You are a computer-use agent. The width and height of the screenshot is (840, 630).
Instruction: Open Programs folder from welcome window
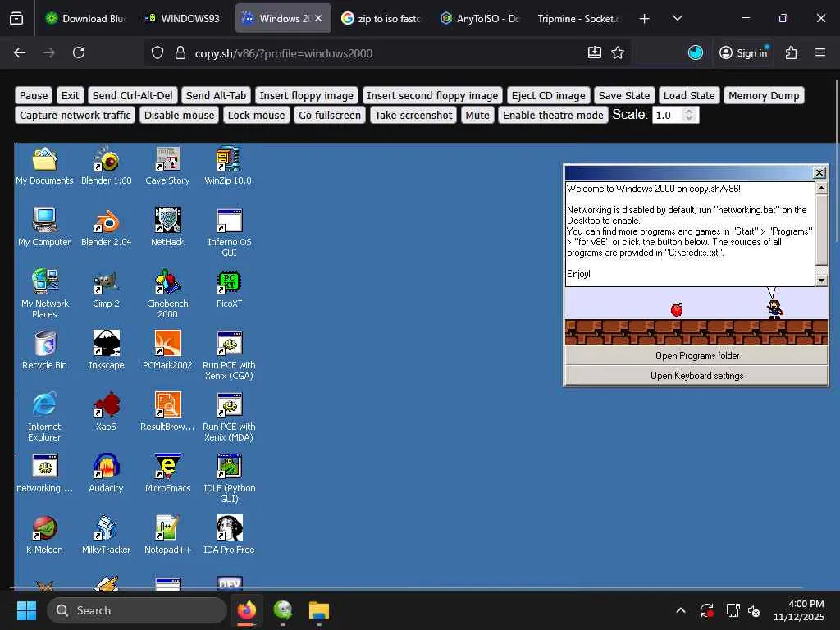697,356
